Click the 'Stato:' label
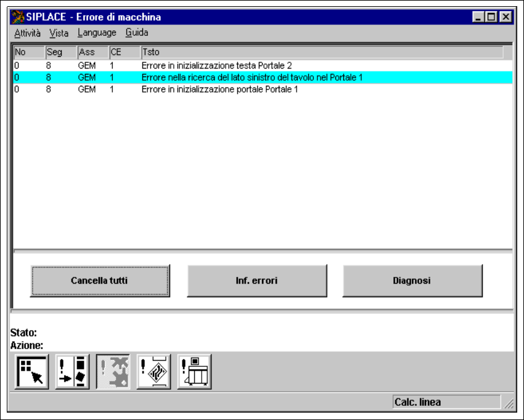 click(23, 332)
